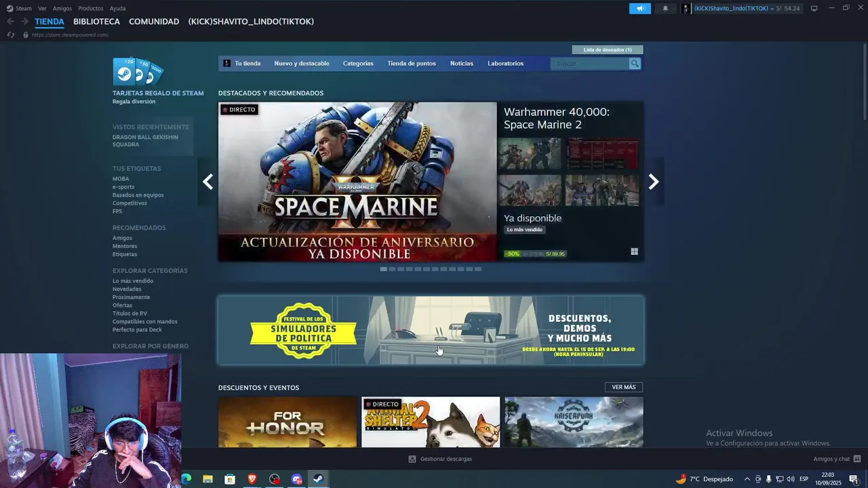Open Productos menu

point(91,8)
